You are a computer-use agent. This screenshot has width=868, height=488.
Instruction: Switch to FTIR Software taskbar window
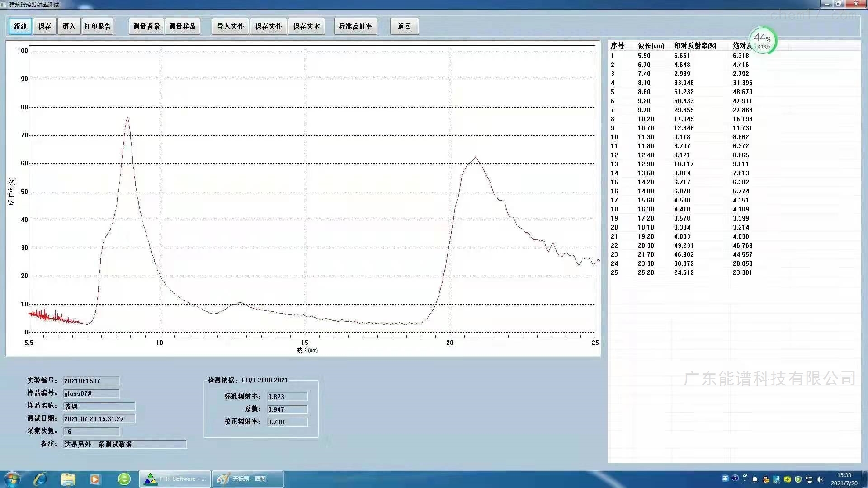[x=175, y=479]
